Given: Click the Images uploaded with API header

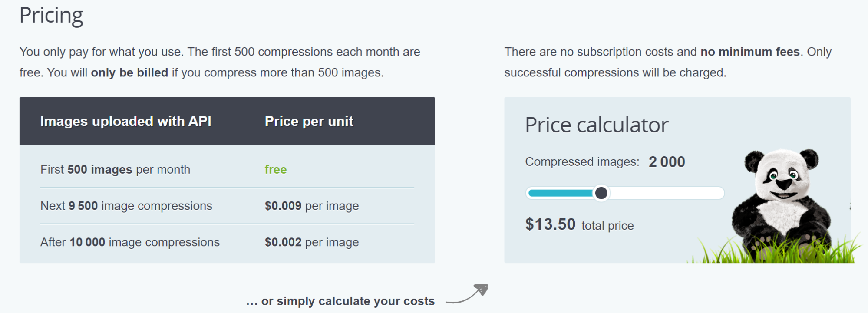Looking at the screenshot, I should click(126, 121).
